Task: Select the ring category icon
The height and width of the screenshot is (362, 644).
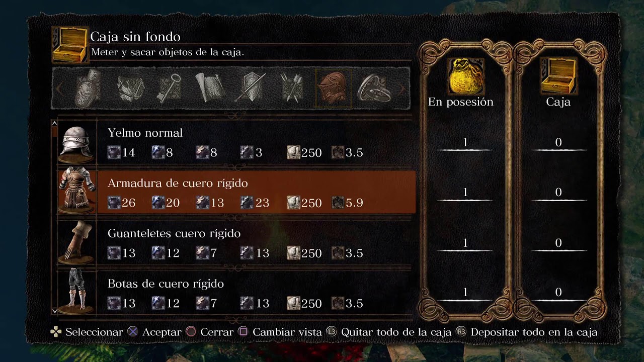Action: [x=374, y=88]
